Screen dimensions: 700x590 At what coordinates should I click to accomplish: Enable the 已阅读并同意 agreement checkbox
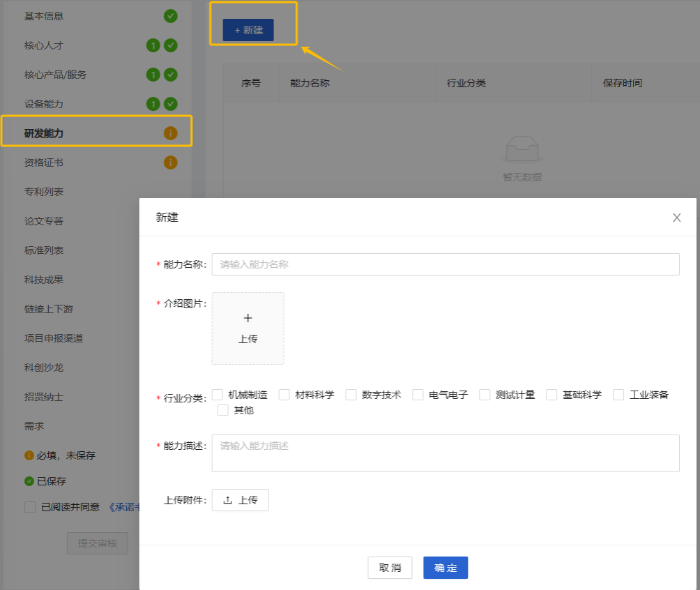30,507
